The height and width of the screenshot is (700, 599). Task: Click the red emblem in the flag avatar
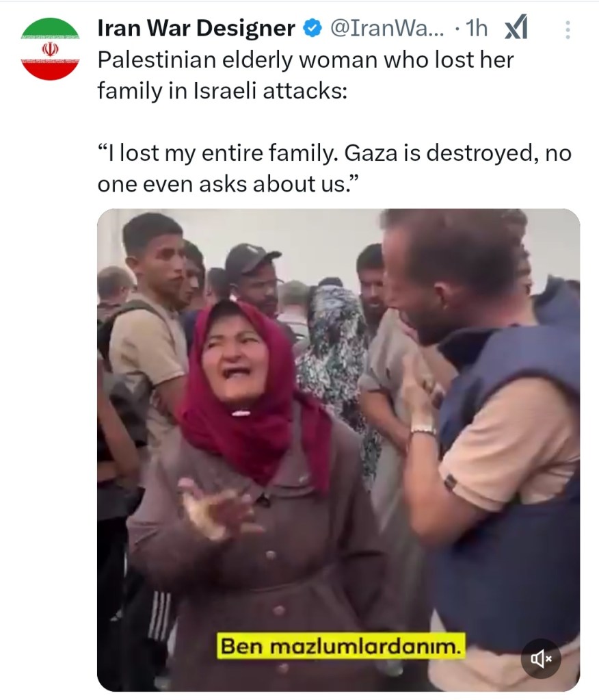coord(50,49)
